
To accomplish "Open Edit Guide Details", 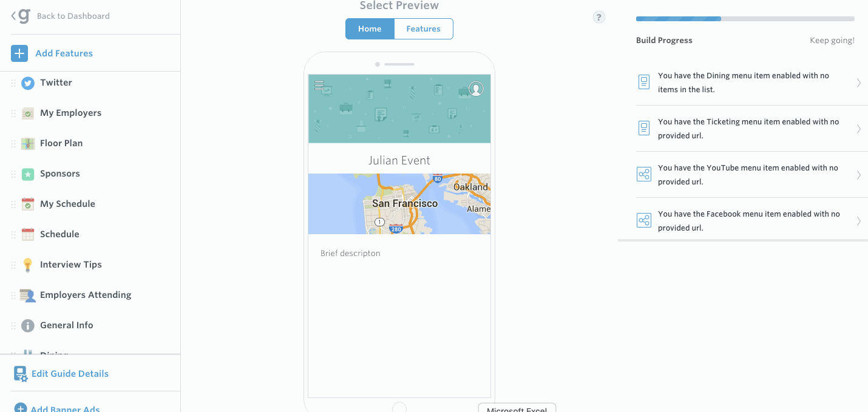I will [70, 374].
